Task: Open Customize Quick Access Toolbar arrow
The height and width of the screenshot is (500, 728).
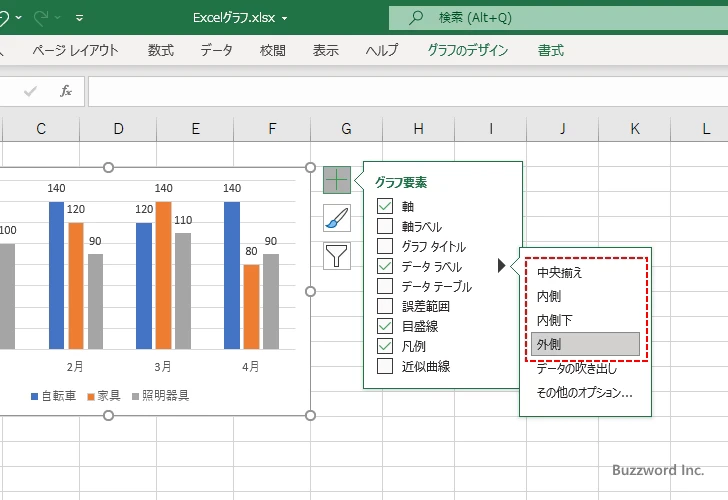Action: coord(79,18)
